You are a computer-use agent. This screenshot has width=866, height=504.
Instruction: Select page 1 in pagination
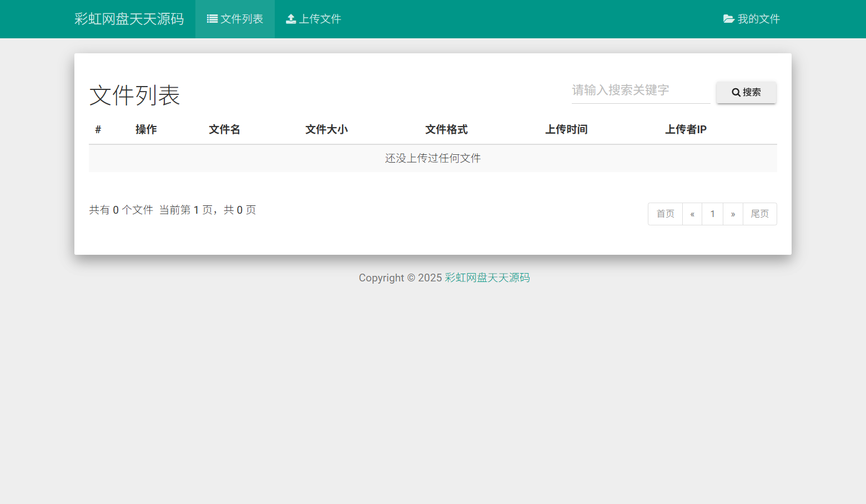coord(713,214)
